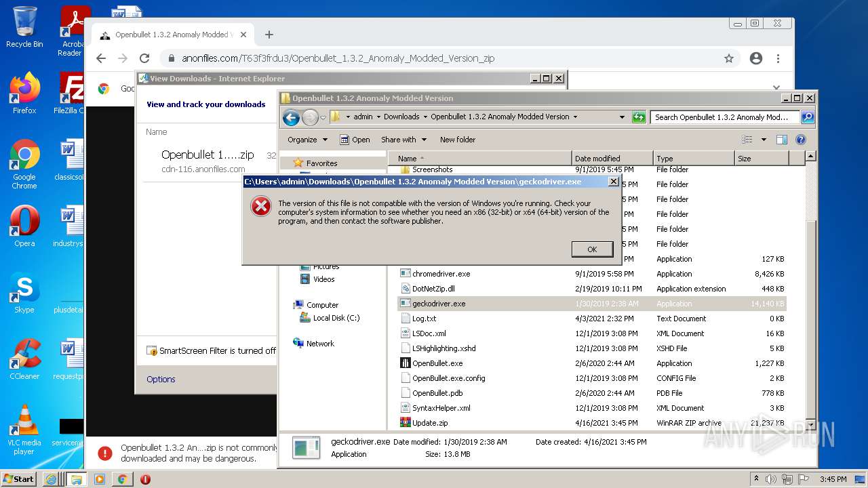The width and height of the screenshot is (868, 488).
Task: Open the change view dropdown arrow
Action: point(764,140)
